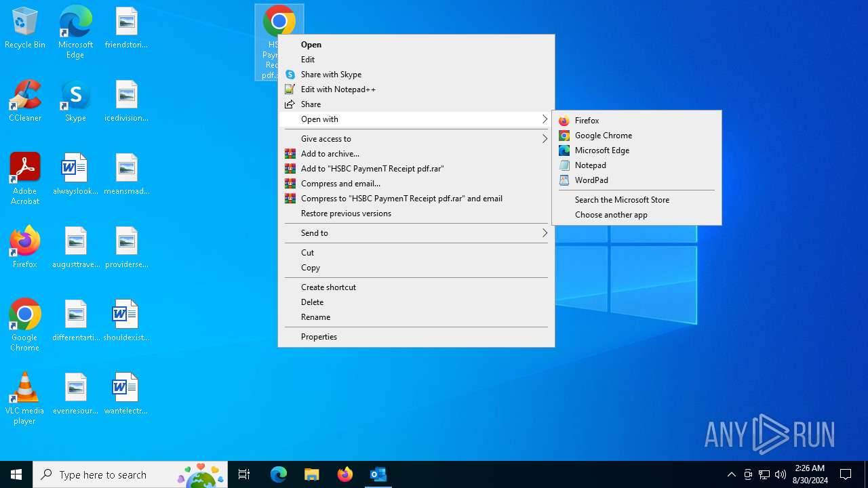
Task: Choose Compress and email... entry
Action: point(416,184)
